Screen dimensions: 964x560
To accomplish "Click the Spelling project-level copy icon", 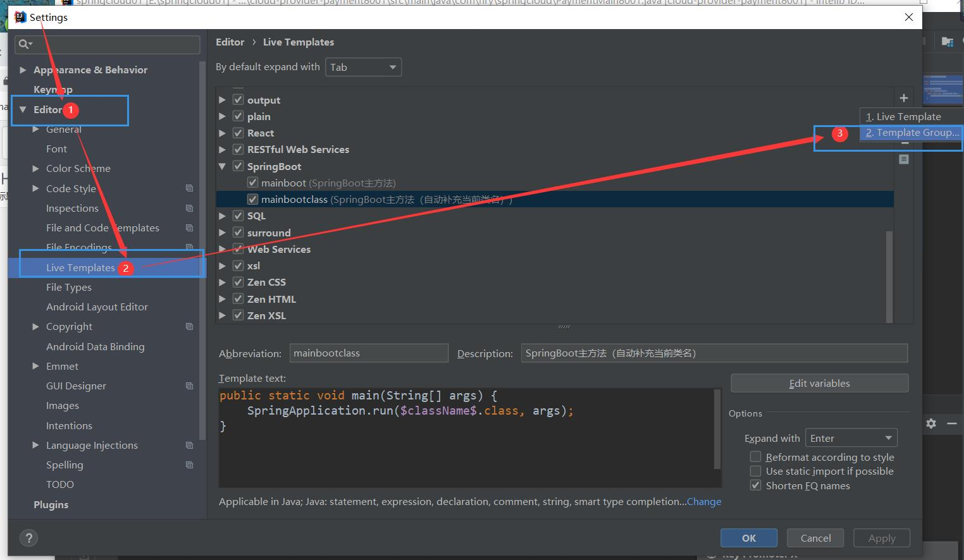I will (189, 465).
